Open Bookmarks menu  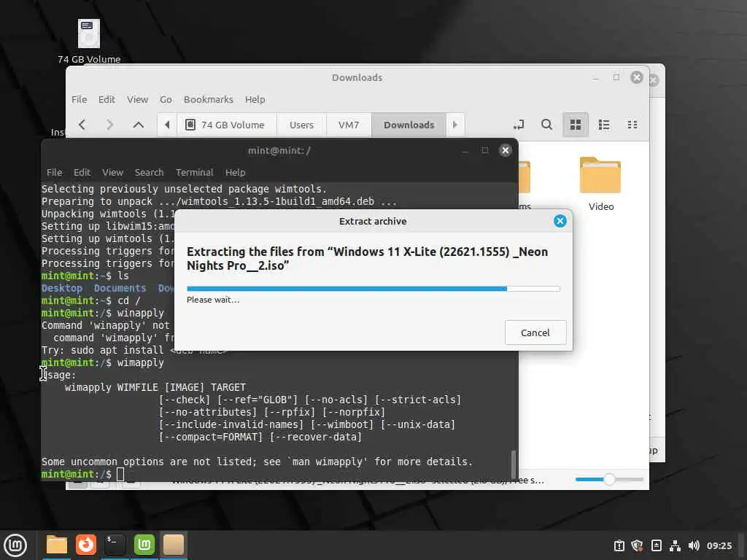coord(209,99)
